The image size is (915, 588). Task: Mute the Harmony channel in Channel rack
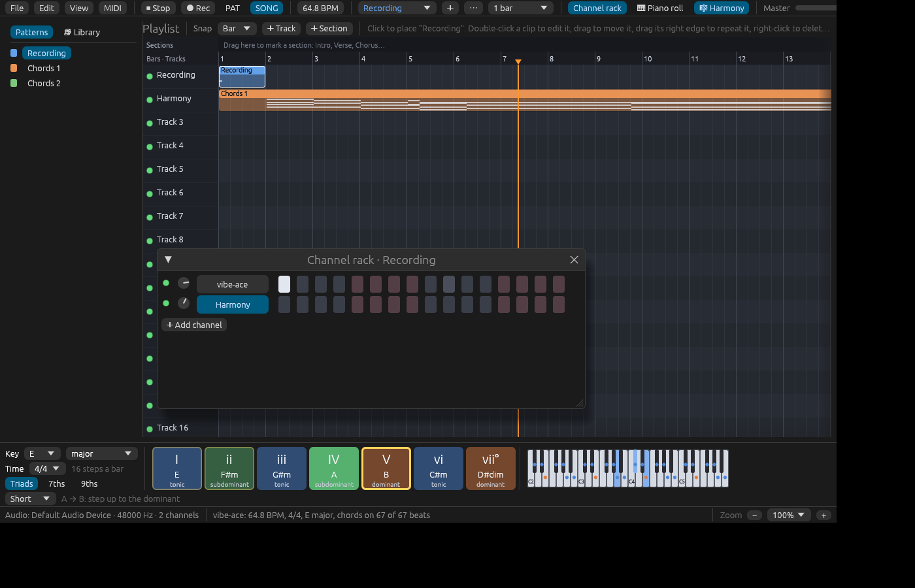tap(166, 303)
